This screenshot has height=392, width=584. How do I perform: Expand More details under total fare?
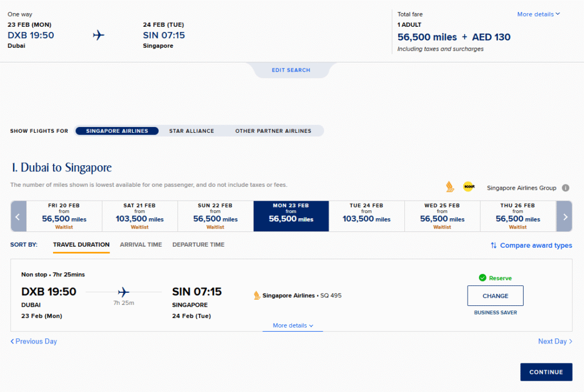coord(538,14)
